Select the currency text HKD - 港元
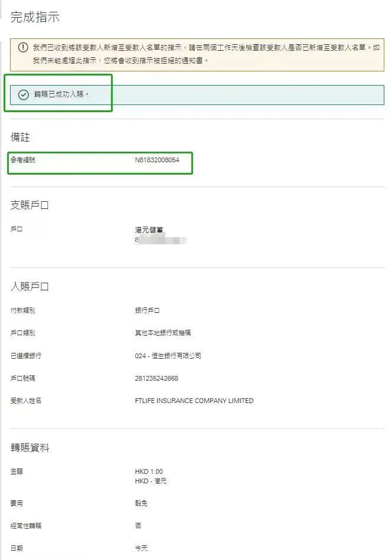Image resolution: width=392 pixels, height=560 pixels. click(151, 481)
